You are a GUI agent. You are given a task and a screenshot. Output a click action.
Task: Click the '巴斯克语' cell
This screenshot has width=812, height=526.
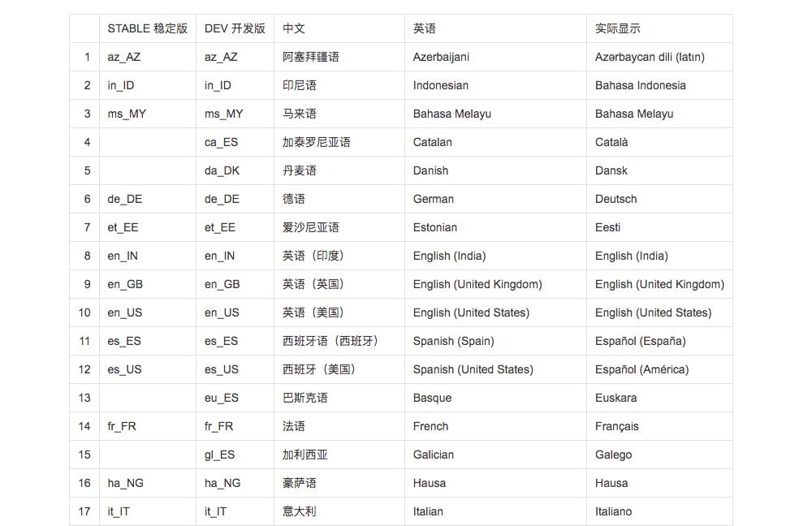tap(339, 399)
